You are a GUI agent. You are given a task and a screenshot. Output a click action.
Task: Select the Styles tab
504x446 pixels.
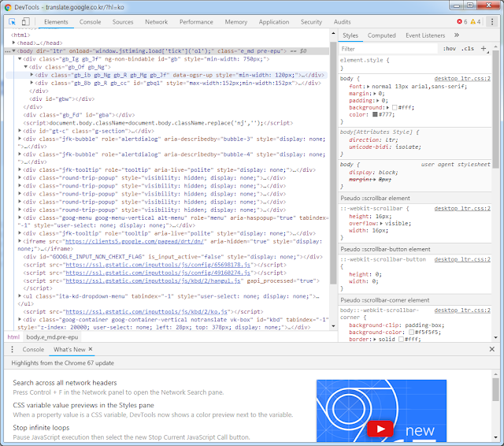[350, 35]
